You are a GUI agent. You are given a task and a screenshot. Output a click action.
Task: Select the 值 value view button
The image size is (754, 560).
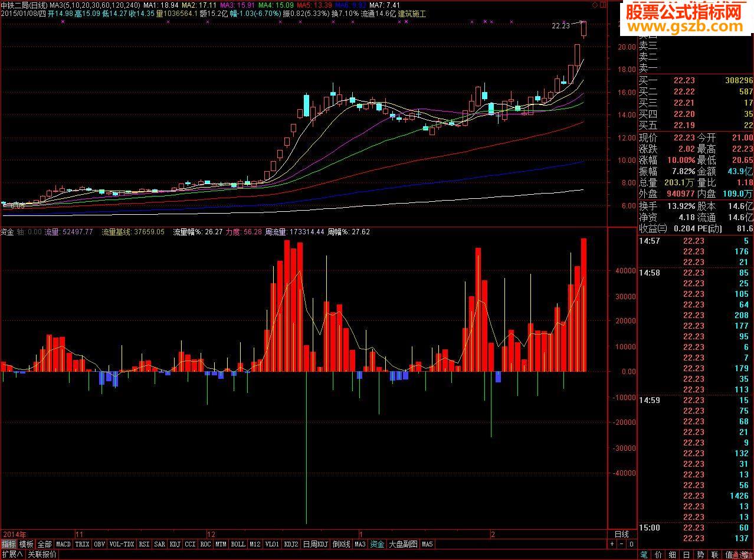[729, 555]
